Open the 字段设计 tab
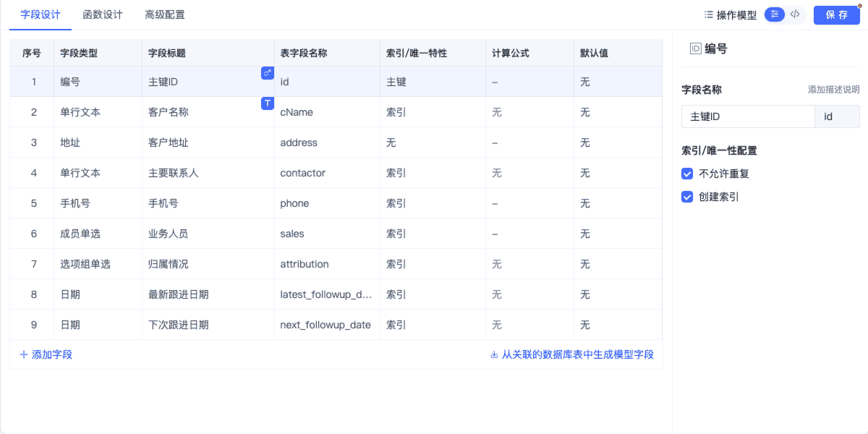The height and width of the screenshot is (434, 868). [x=41, y=14]
